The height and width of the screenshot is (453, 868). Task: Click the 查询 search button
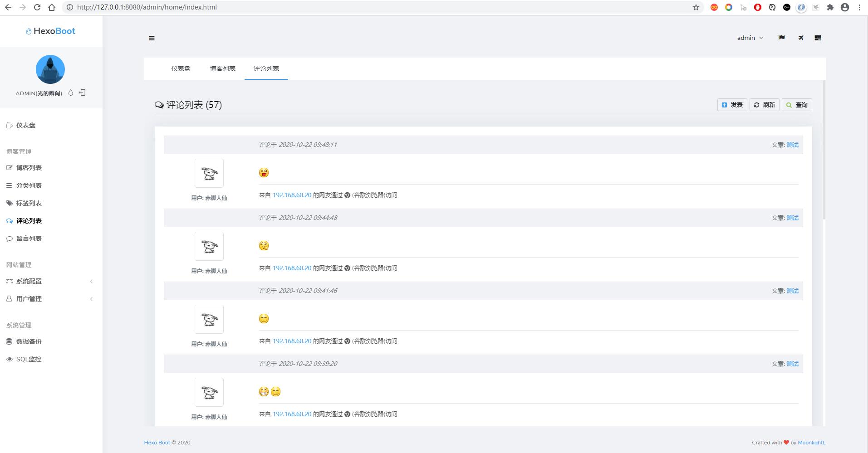coord(797,105)
